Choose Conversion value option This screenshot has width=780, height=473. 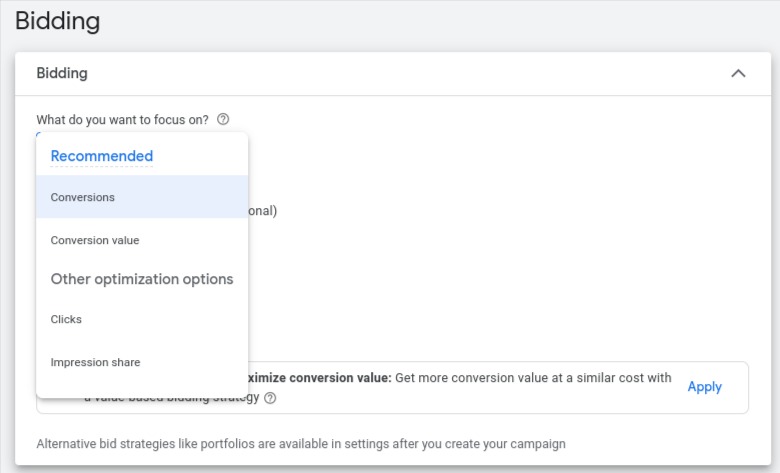tap(142, 240)
